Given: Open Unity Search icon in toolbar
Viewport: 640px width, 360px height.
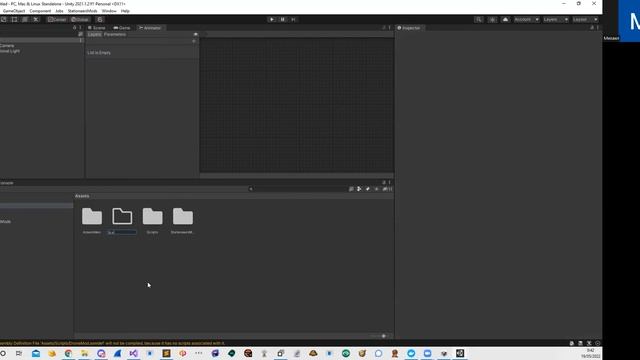Looking at the screenshot, I should [x=479, y=20].
